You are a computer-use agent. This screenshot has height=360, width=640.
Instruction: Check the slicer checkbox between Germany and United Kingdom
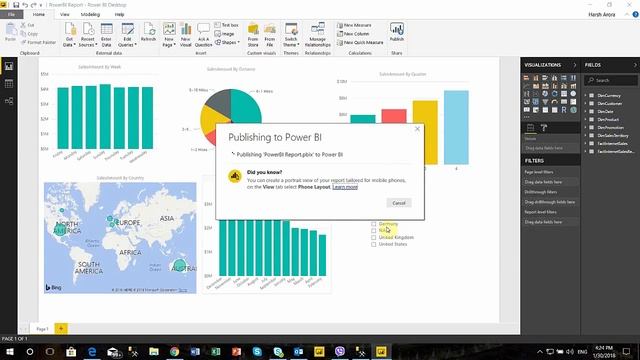point(373,231)
